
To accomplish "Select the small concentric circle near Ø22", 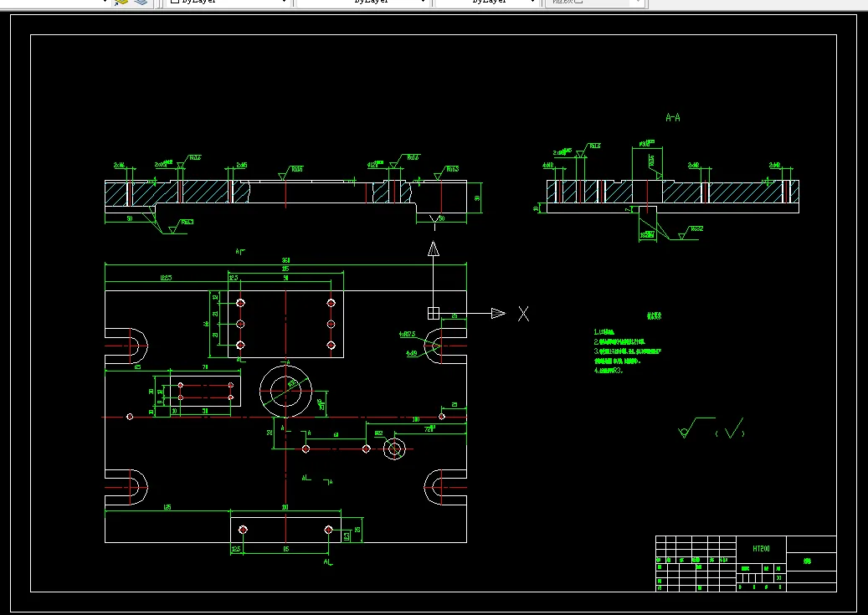I will click(x=394, y=449).
